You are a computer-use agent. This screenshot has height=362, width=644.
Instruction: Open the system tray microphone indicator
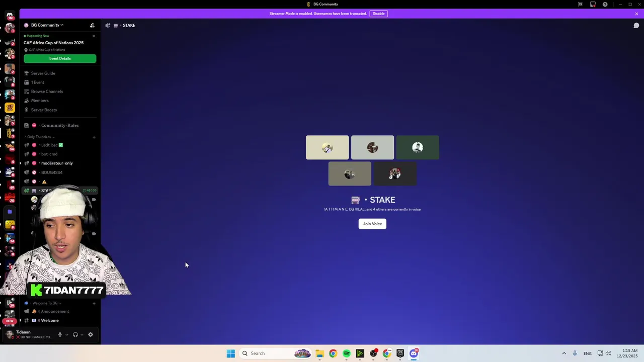[575, 353]
